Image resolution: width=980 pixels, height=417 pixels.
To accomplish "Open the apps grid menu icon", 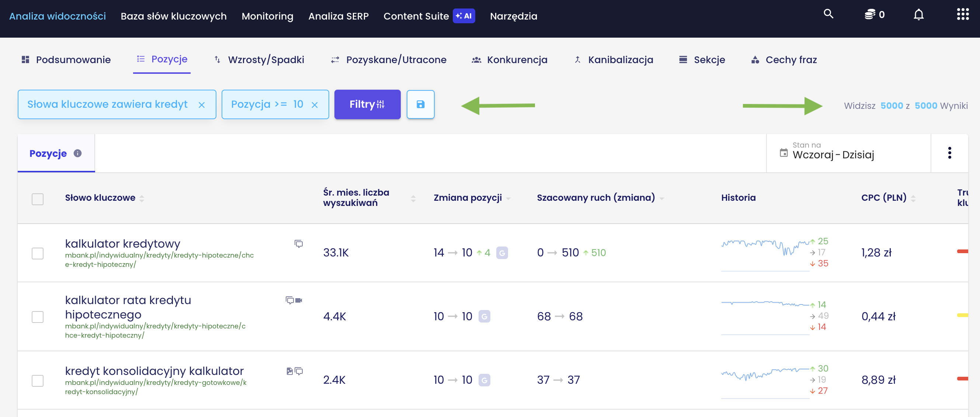I will [x=963, y=14].
